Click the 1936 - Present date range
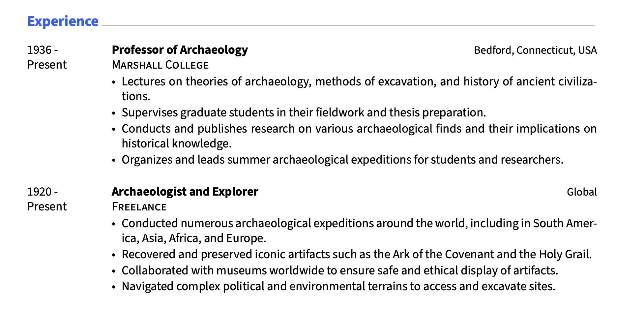The image size is (644, 314). pyautogui.click(x=47, y=57)
